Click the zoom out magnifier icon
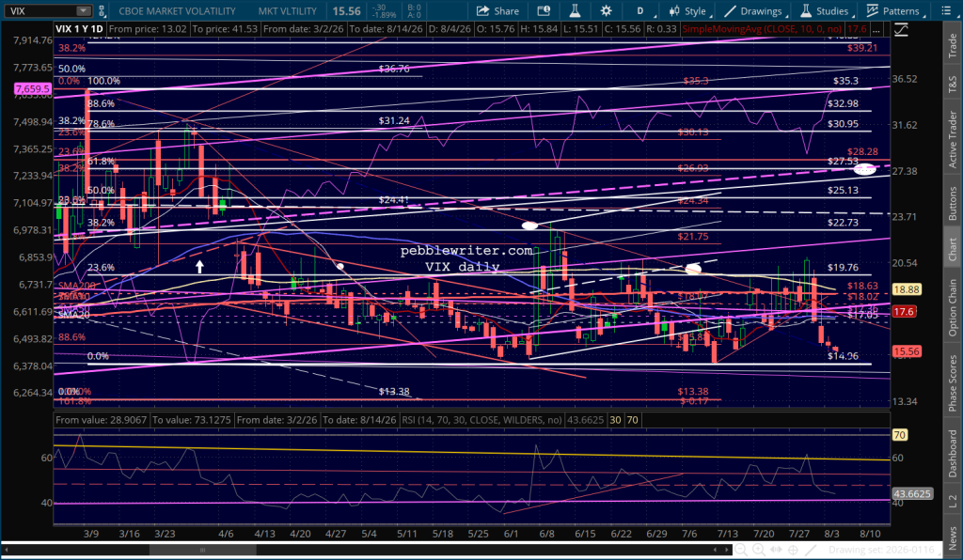Image resolution: width=963 pixels, height=560 pixels. [741, 551]
